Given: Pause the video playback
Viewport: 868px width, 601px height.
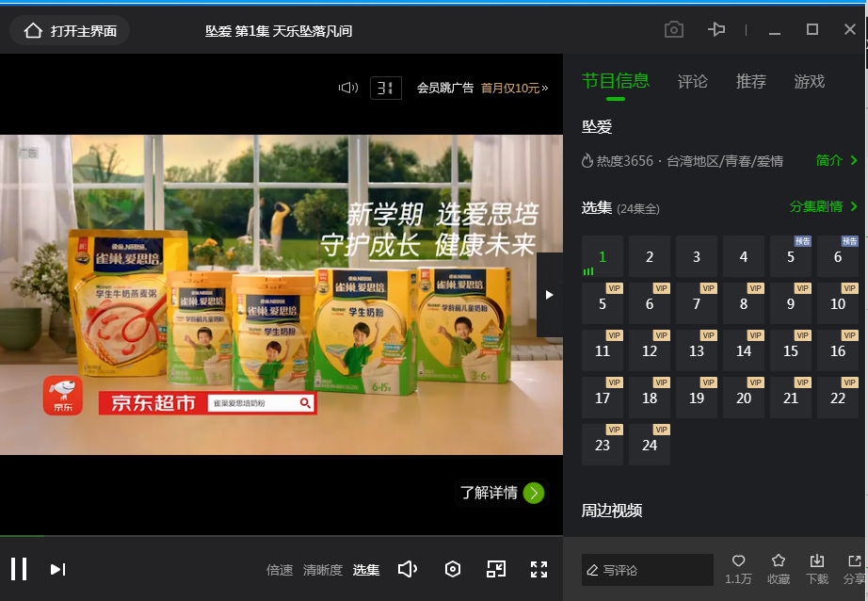Looking at the screenshot, I should click(20, 569).
